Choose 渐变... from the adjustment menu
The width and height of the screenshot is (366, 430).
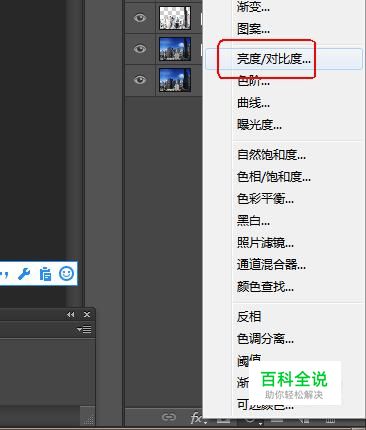point(253,6)
